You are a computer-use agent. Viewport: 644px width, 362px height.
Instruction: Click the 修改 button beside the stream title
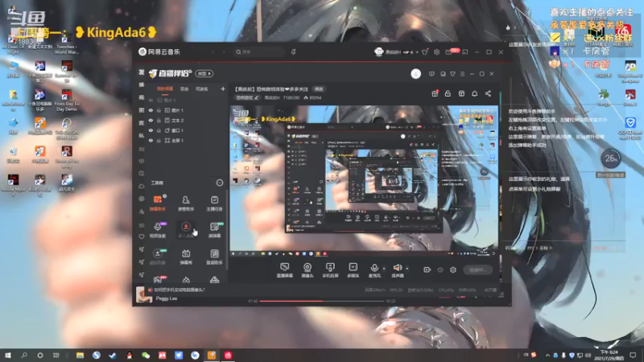pos(319,88)
